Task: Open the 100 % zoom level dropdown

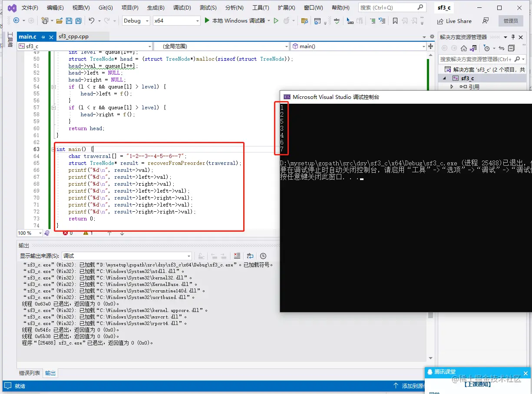Action: [x=30, y=233]
